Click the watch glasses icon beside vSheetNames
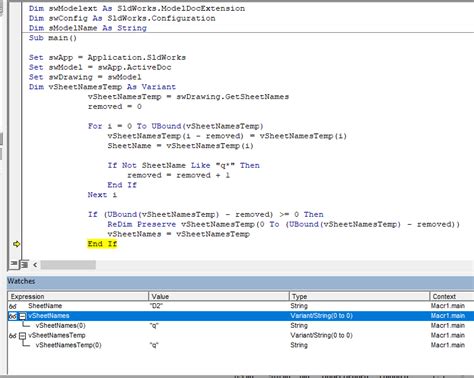Screen dimensions: 474x378 13,316
